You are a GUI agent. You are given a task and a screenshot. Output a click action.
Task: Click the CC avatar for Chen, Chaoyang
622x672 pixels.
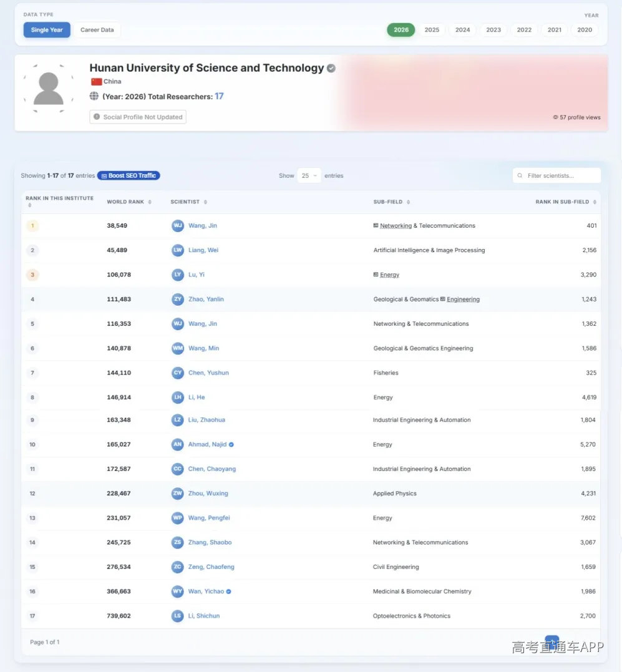point(177,469)
